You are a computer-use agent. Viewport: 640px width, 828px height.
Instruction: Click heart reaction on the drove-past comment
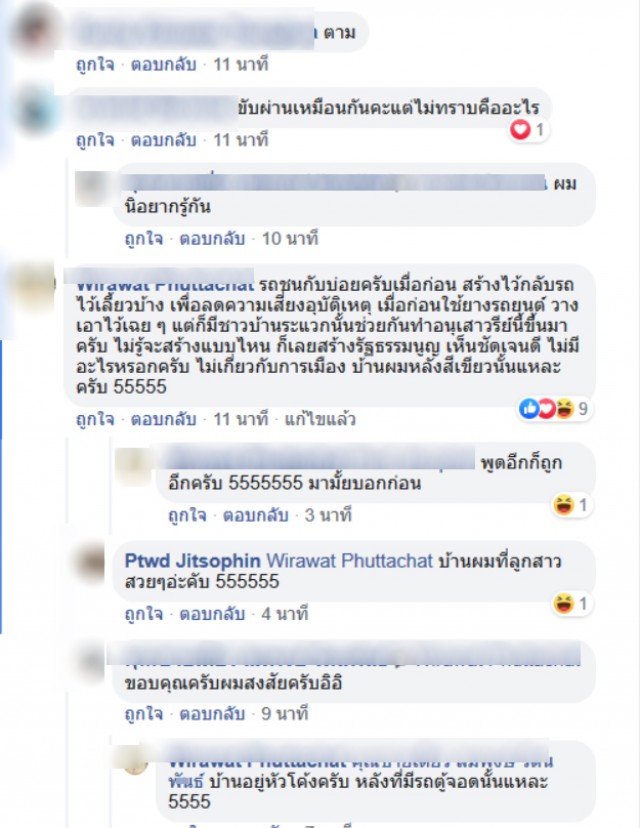tap(520, 129)
